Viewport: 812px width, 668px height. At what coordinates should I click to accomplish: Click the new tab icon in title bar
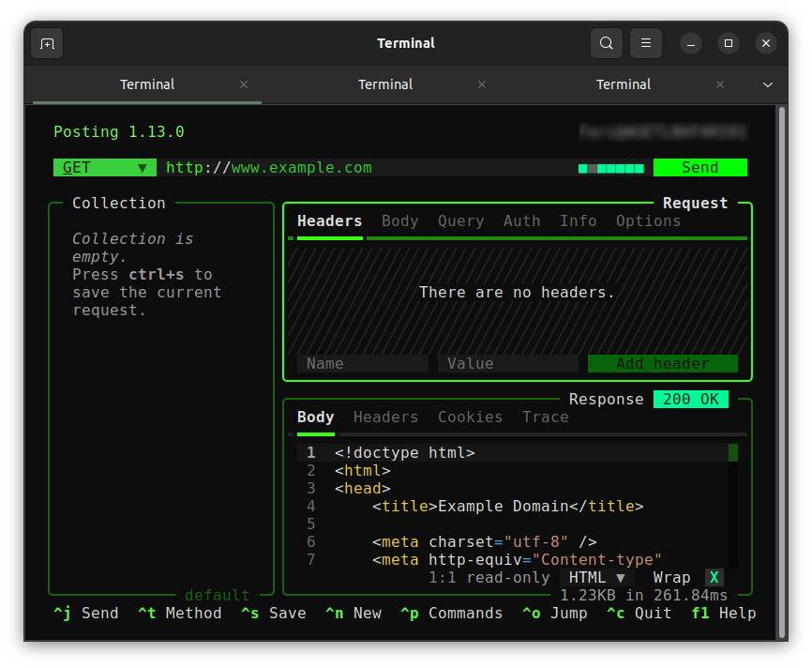click(x=47, y=43)
